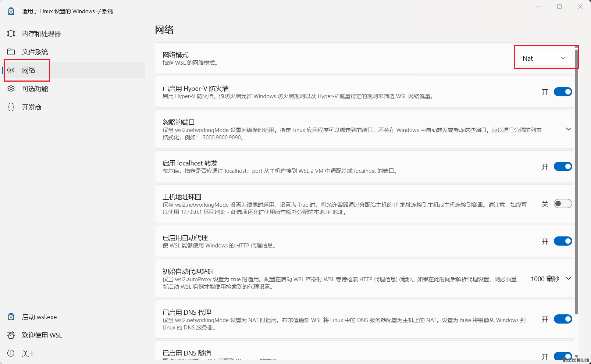Screen dimensions: 591x364
Task: Turn off the 已启用自动代理 switch
Action: pyautogui.click(x=563, y=241)
